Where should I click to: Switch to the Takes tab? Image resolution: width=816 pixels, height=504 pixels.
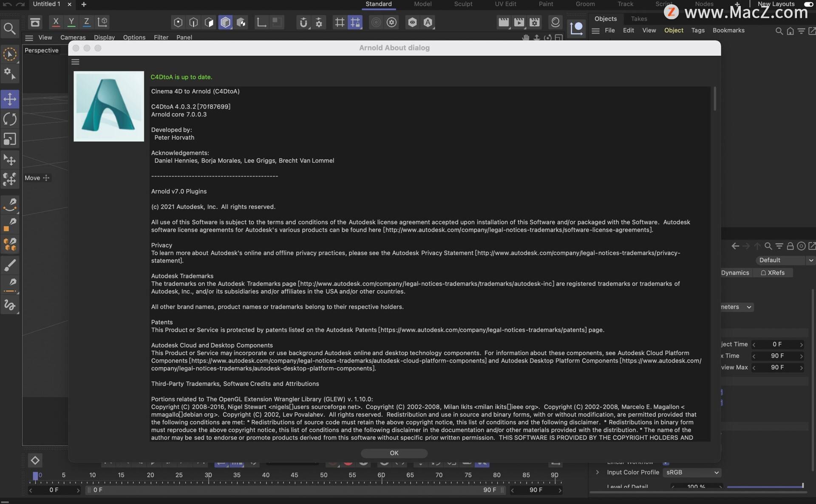(639, 19)
